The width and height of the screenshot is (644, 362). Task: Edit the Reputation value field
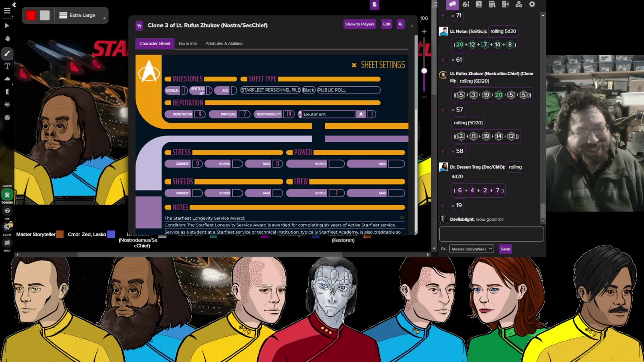(200, 114)
